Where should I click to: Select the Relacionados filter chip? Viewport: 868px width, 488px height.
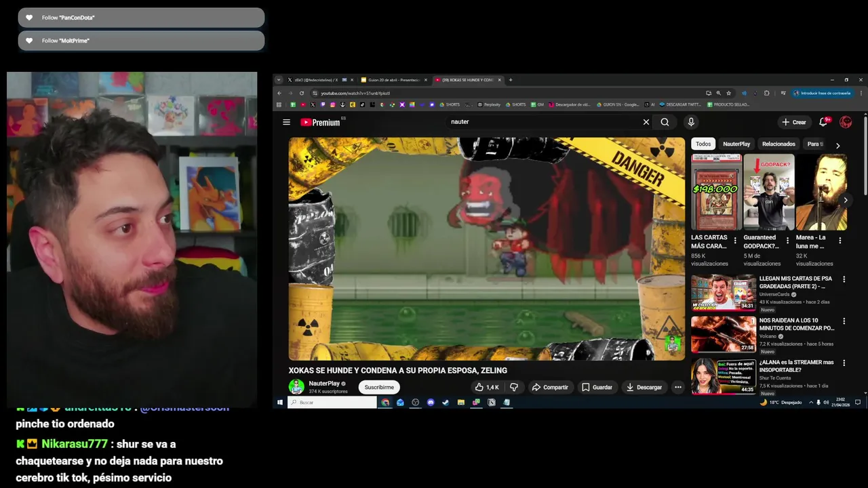(x=778, y=144)
